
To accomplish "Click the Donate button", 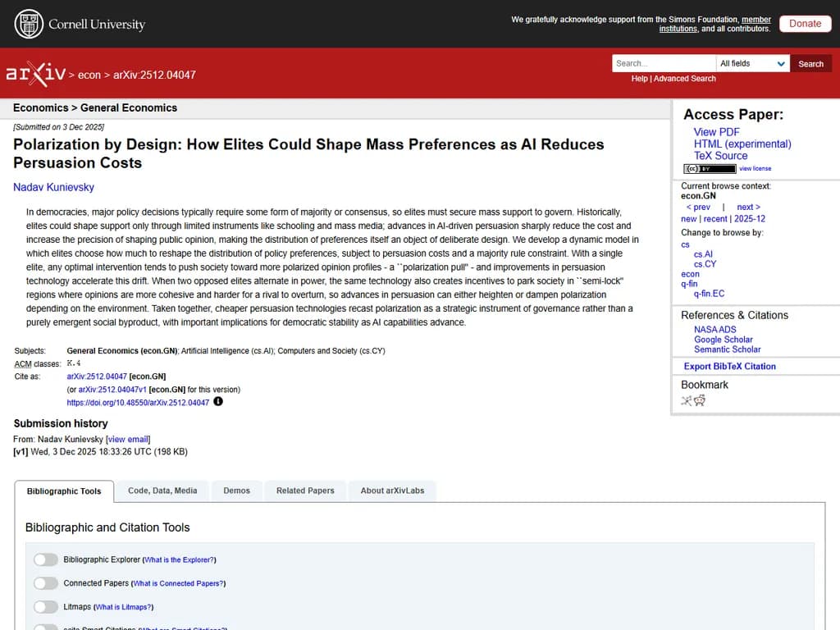I will [805, 24].
